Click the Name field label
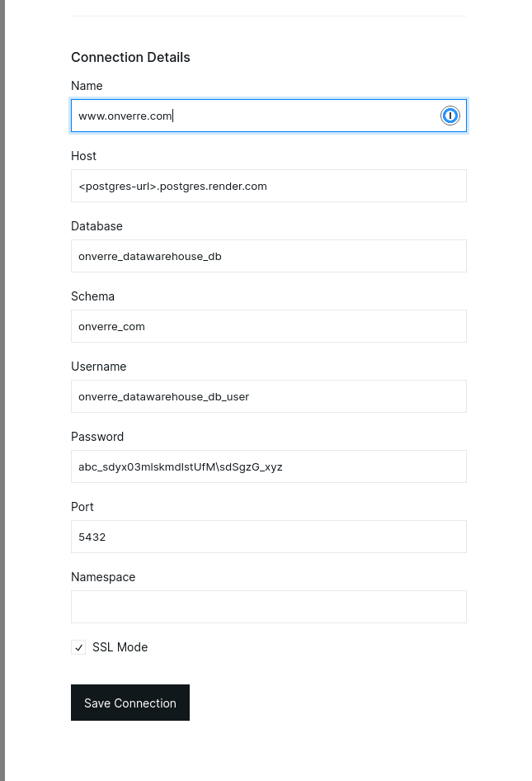Image resolution: width=532 pixels, height=781 pixels. point(87,86)
